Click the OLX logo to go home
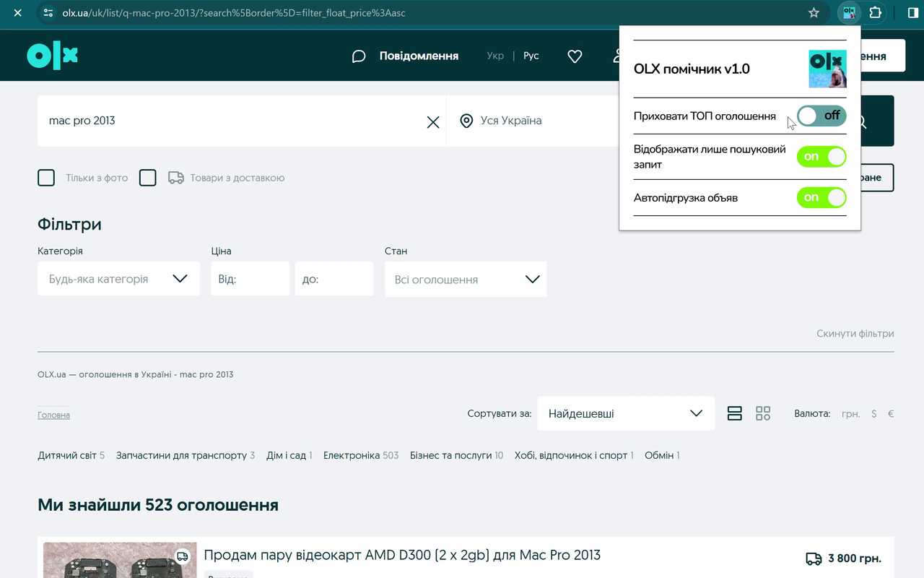Viewport: 924px width, 578px height. click(x=52, y=55)
